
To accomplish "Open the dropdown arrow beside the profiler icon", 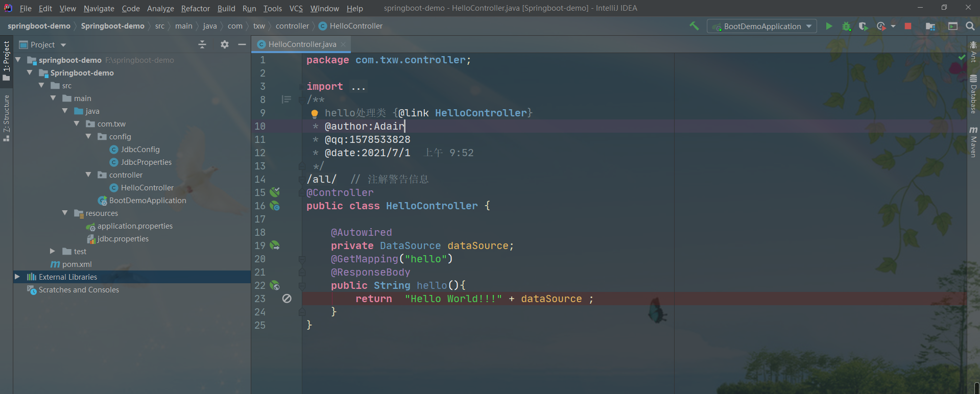I will 893,26.
